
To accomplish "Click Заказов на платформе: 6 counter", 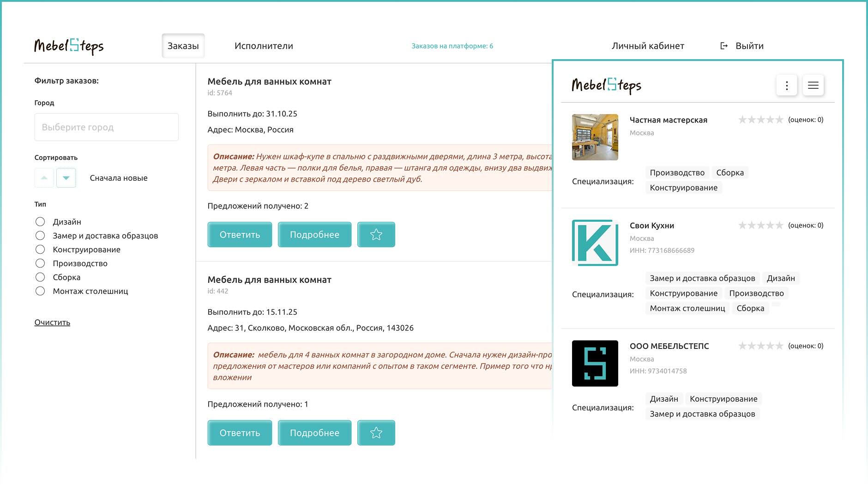I will tap(452, 46).
